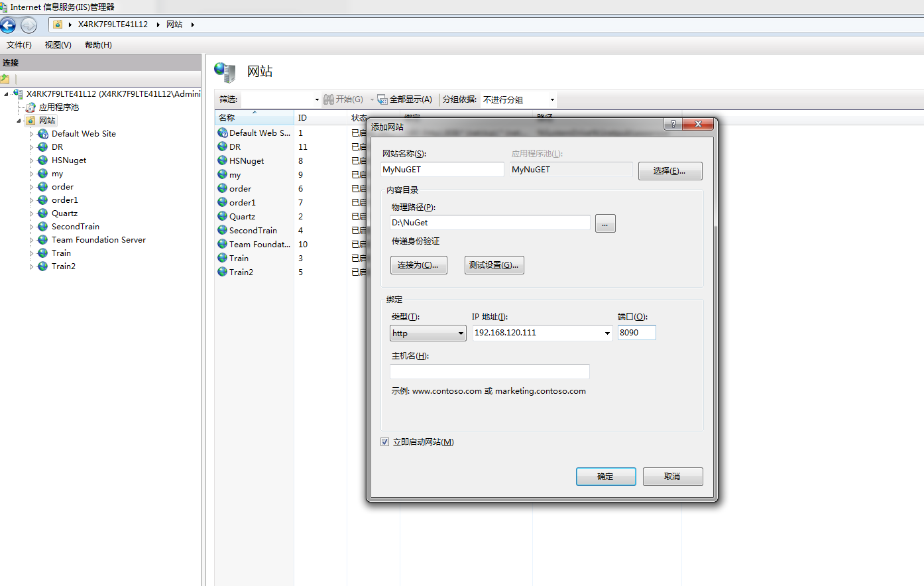Image resolution: width=924 pixels, height=586 pixels.
Task: Collapse the server root tree node
Action: click(x=6, y=94)
